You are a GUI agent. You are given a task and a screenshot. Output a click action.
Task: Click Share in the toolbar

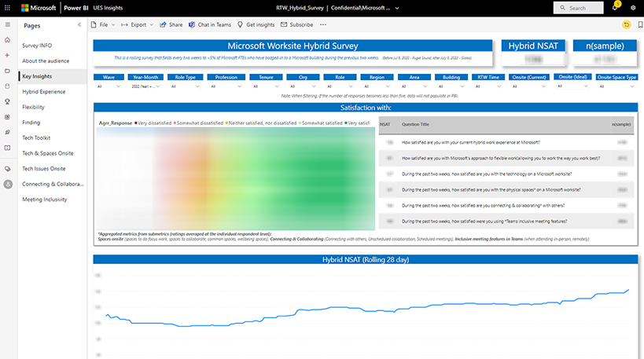point(171,24)
